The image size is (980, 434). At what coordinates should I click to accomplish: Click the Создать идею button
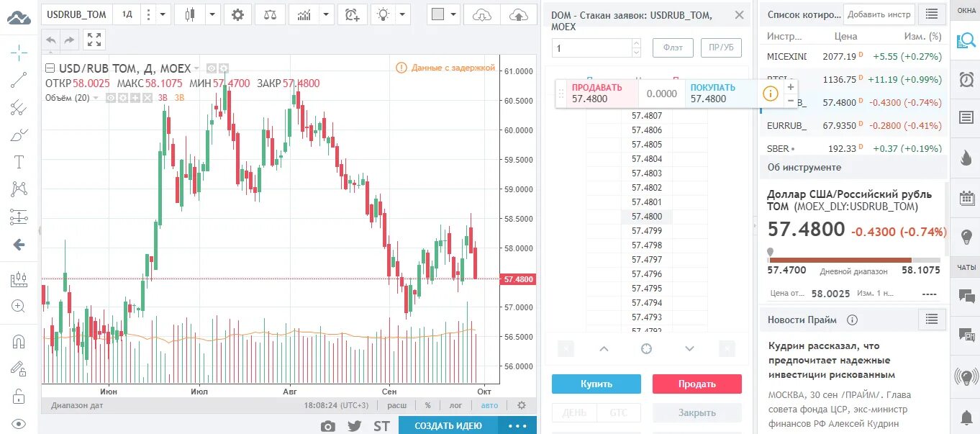[448, 425]
